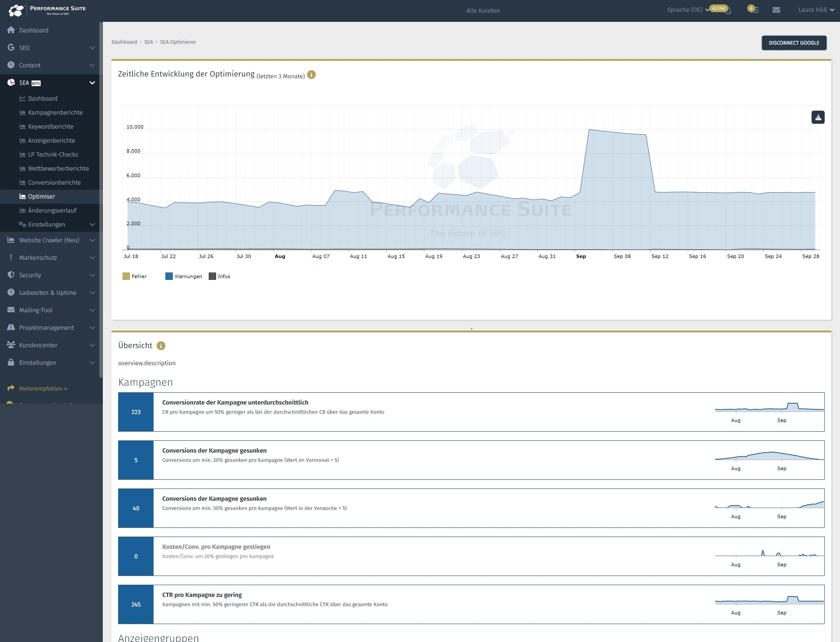The image size is (840, 642).
Task: Select Alle Kunden dropdown menu
Action: (483, 10)
